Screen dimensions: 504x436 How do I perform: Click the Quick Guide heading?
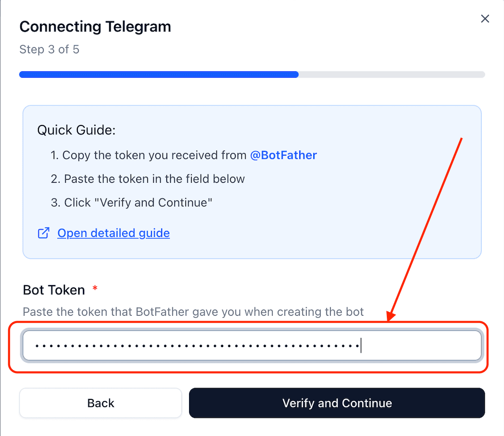click(x=76, y=130)
